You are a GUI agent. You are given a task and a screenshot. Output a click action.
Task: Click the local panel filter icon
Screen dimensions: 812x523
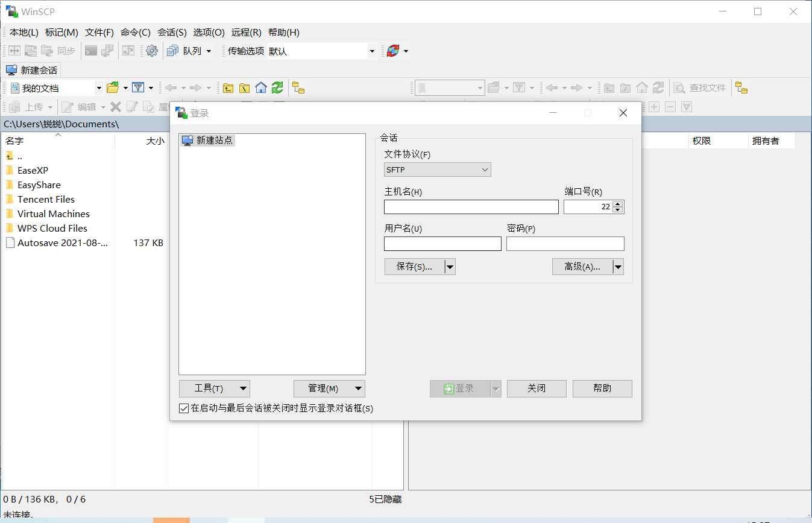tap(138, 88)
